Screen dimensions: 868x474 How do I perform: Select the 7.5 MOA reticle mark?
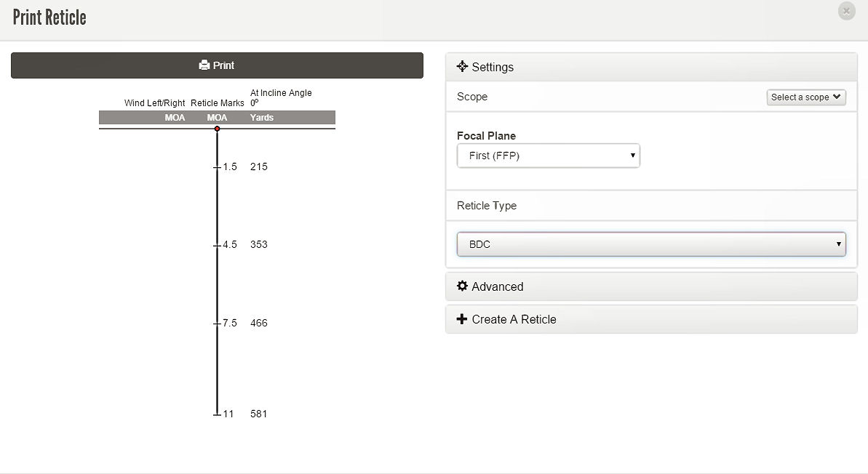pyautogui.click(x=230, y=324)
